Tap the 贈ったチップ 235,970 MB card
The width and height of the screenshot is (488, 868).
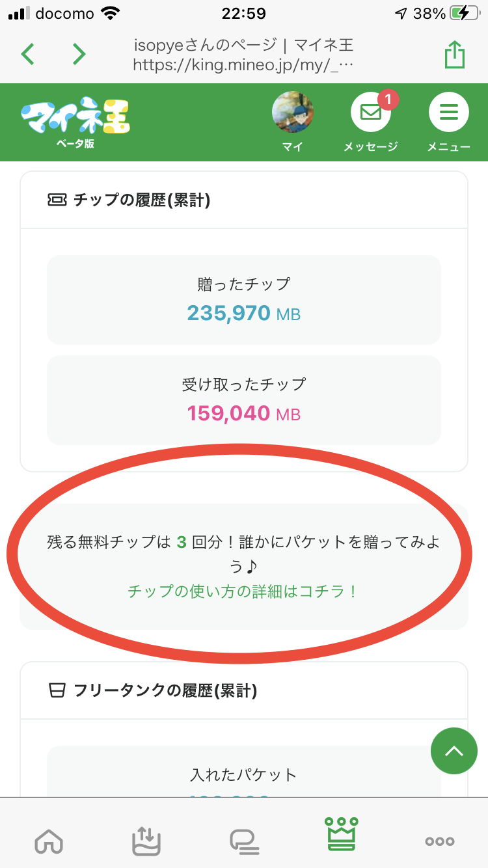pyautogui.click(x=244, y=299)
